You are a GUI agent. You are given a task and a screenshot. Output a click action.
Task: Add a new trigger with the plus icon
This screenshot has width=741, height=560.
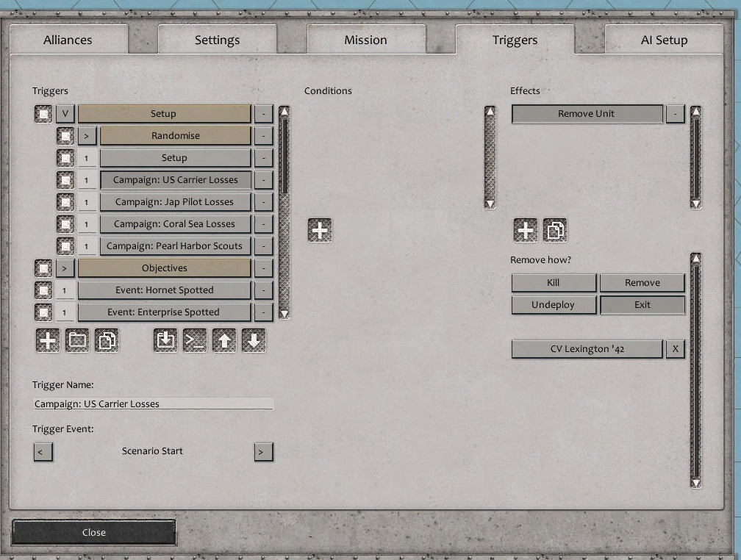pyautogui.click(x=47, y=340)
